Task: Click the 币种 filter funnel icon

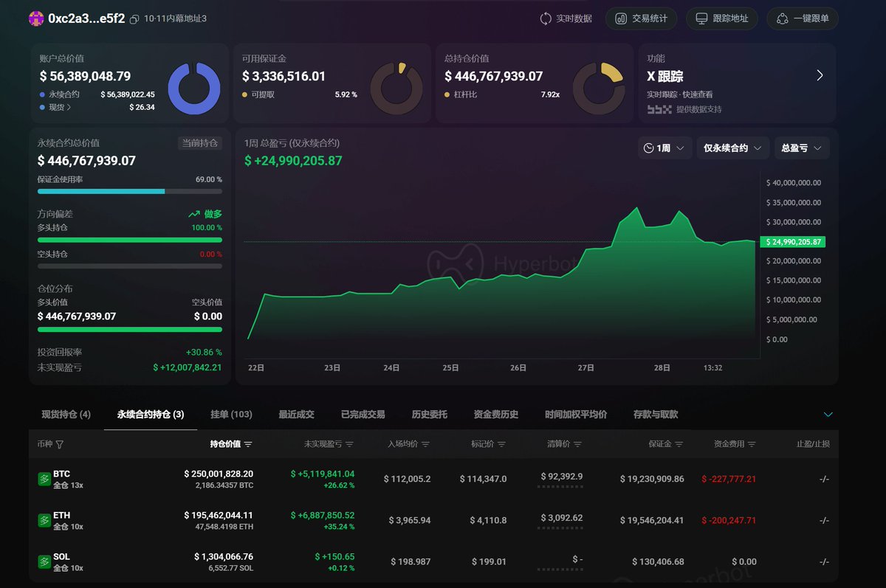Action: pyautogui.click(x=60, y=444)
